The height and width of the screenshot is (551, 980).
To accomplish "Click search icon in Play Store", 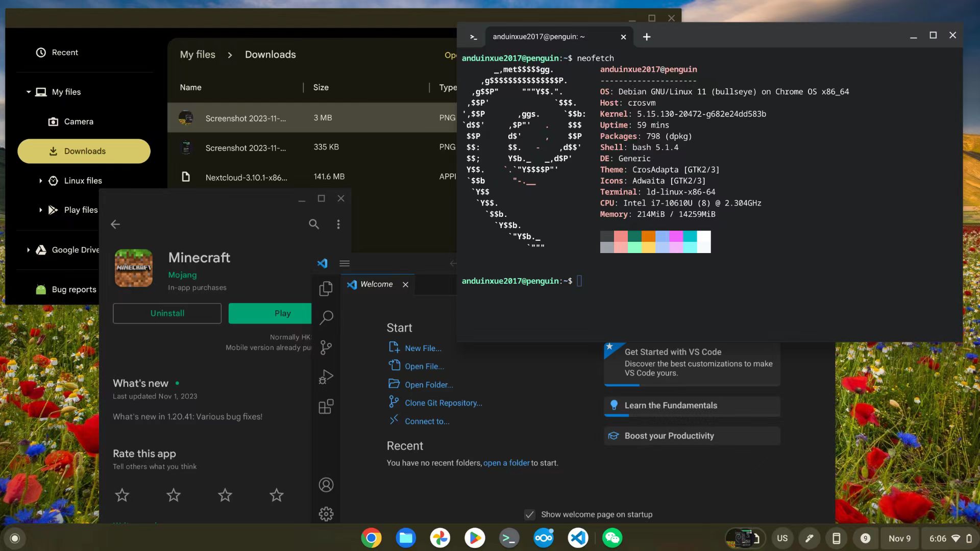I will [314, 224].
